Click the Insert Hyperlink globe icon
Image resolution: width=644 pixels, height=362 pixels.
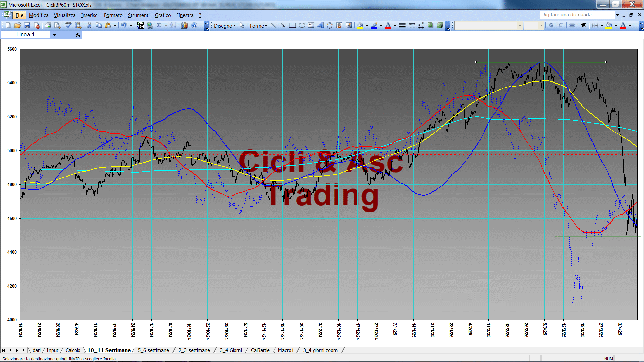[150, 25]
